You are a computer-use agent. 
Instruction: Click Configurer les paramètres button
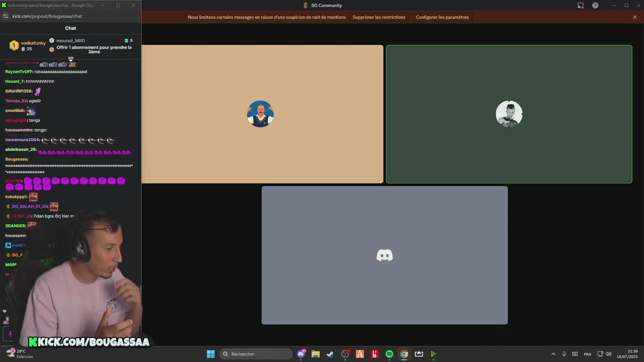tap(442, 17)
